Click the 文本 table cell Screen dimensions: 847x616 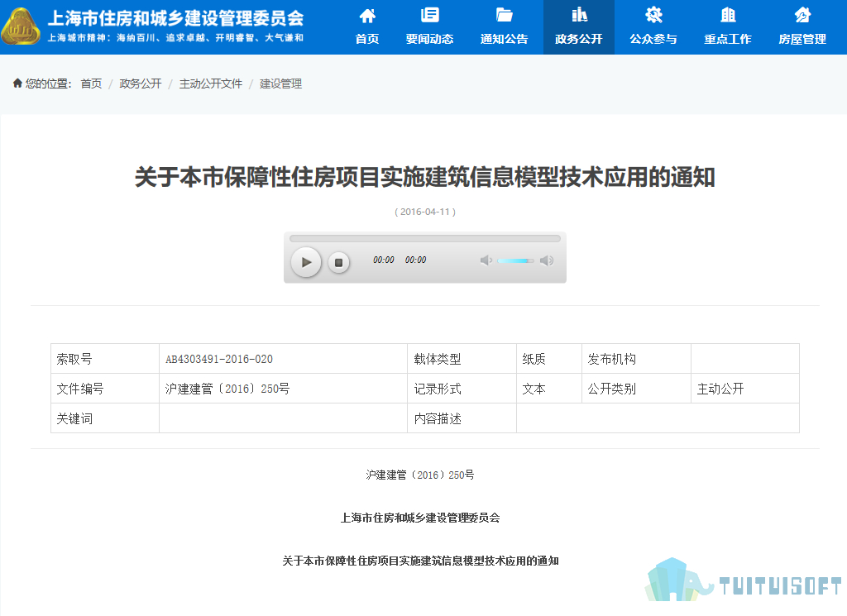point(549,388)
